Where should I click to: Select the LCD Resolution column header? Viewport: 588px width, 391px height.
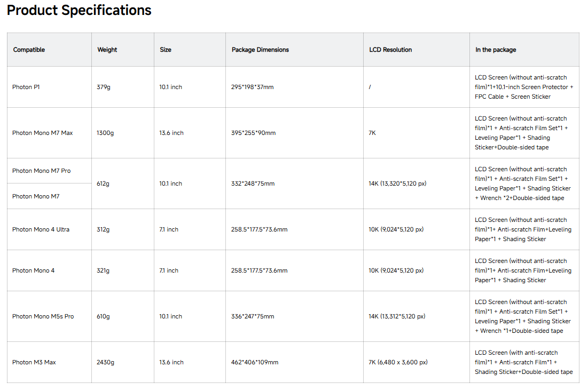(390, 50)
